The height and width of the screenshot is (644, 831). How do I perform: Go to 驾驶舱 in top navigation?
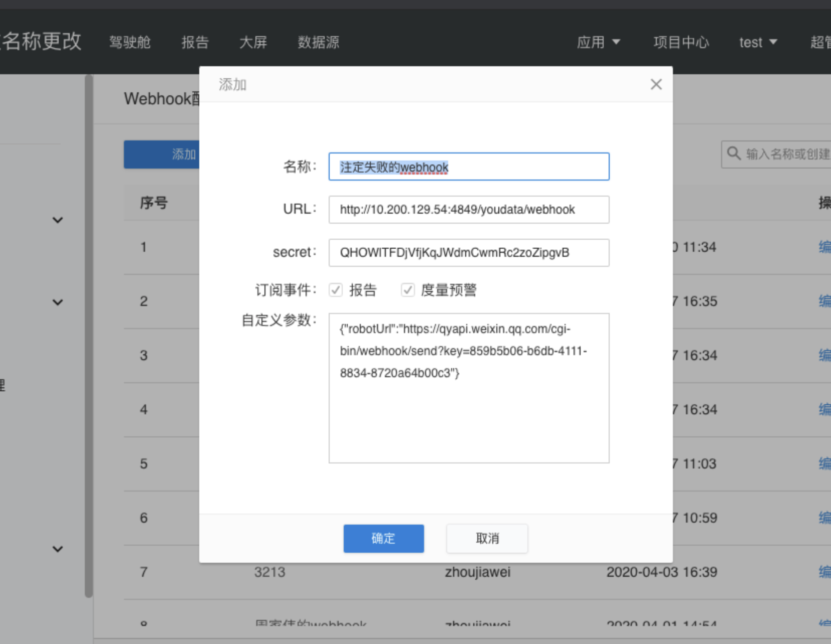[x=130, y=42]
